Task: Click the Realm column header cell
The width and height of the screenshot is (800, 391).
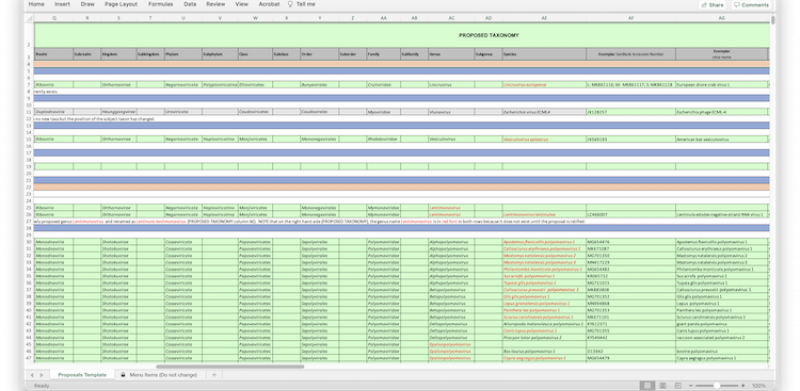Action: pyautogui.click(x=54, y=54)
